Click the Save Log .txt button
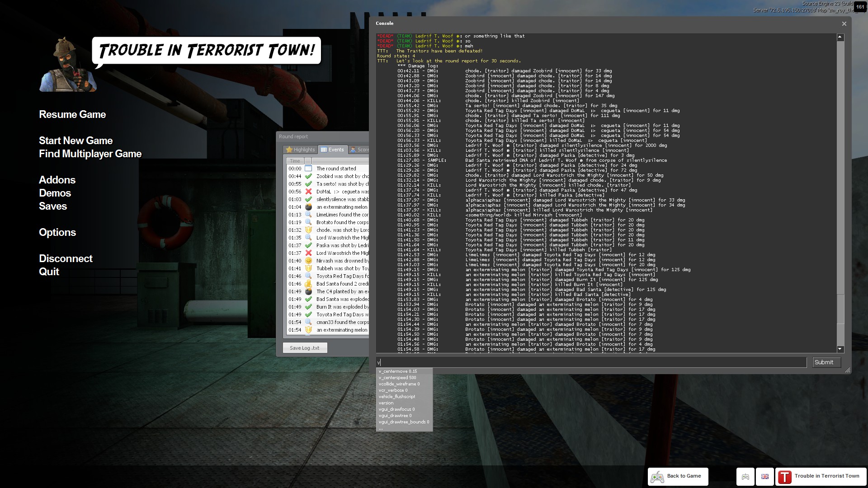The width and height of the screenshot is (868, 488). click(x=305, y=348)
